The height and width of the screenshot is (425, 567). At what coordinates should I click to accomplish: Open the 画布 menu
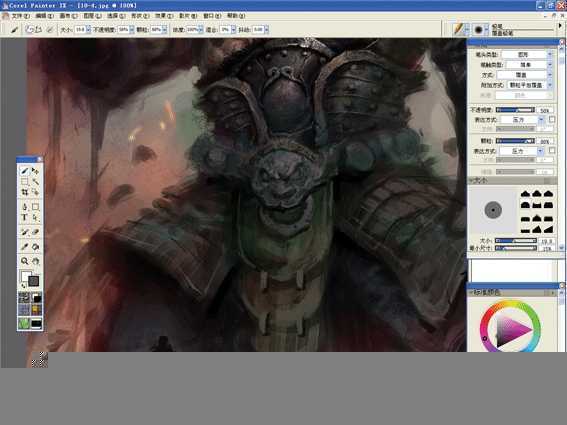point(68,16)
